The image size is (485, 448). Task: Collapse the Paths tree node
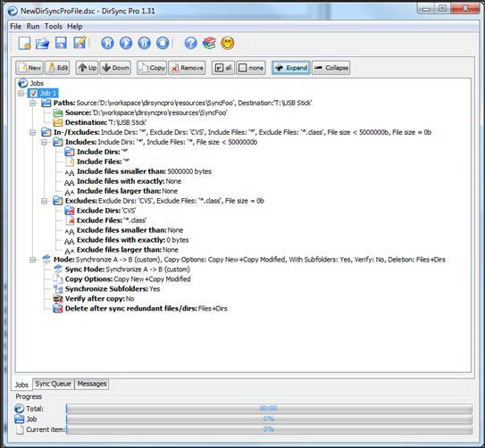(x=32, y=103)
